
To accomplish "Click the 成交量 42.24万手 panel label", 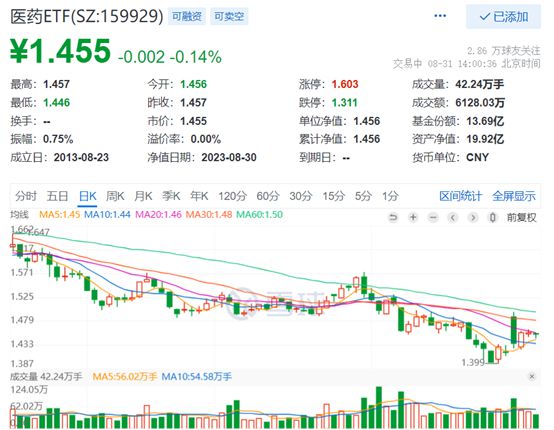I will tap(46, 377).
